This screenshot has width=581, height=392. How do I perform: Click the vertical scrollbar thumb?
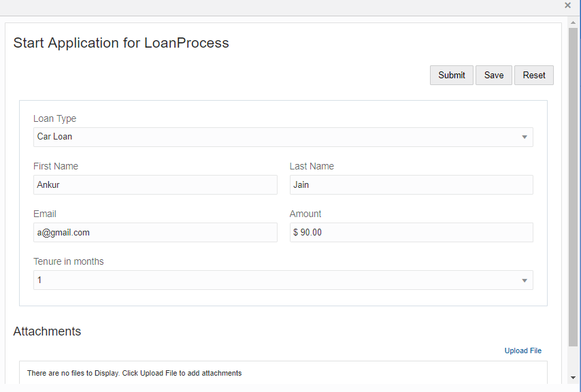coord(574,184)
